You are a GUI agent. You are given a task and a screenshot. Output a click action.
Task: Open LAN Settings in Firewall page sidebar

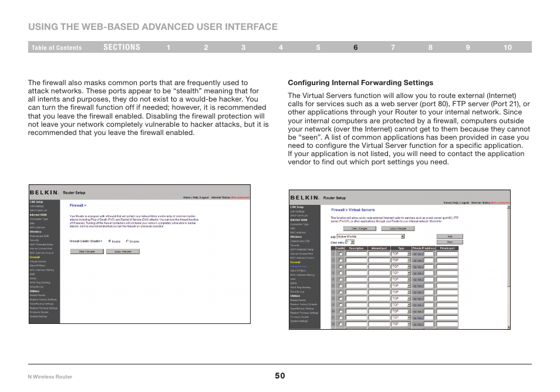tap(37, 207)
